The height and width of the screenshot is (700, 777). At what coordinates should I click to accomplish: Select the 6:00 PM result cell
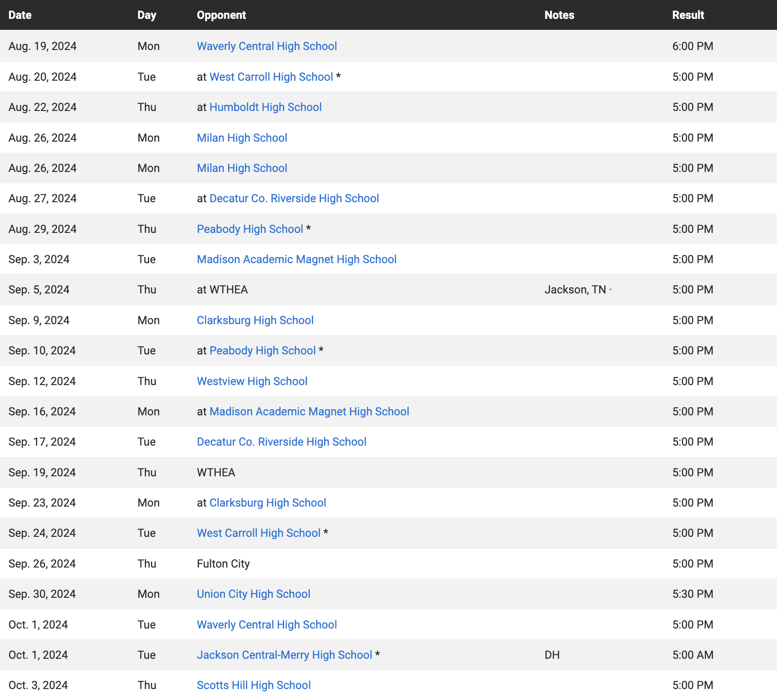(693, 46)
